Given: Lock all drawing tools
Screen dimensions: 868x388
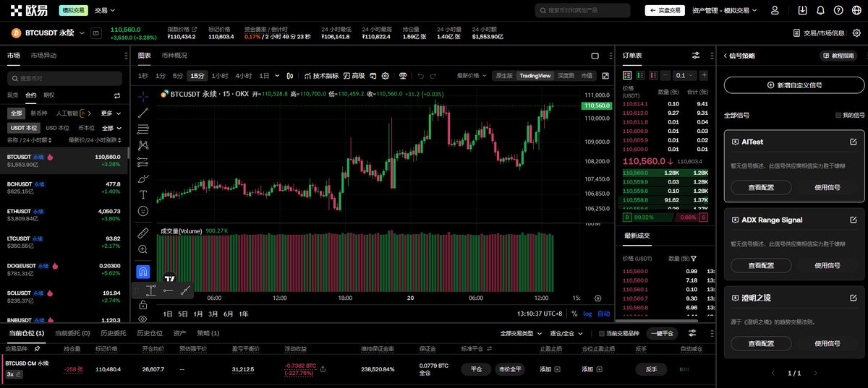Looking at the screenshot, I should [x=143, y=305].
